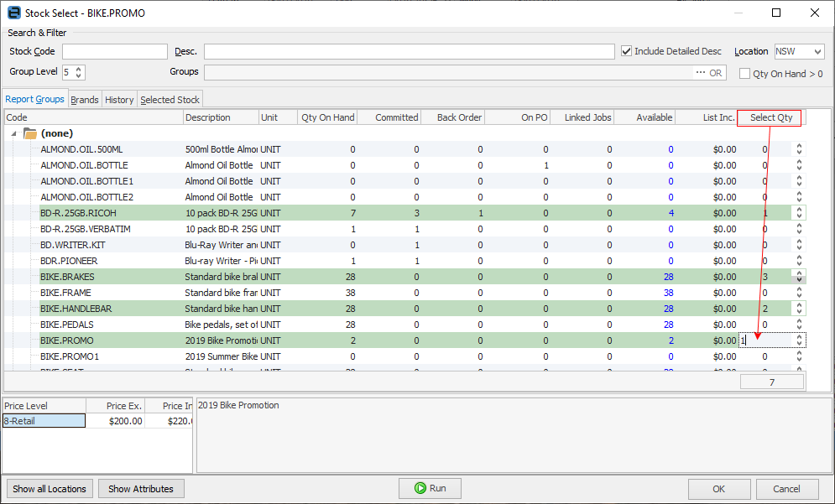This screenshot has width=835, height=504.
Task: Click the app icon in the title bar
Action: coord(14,13)
